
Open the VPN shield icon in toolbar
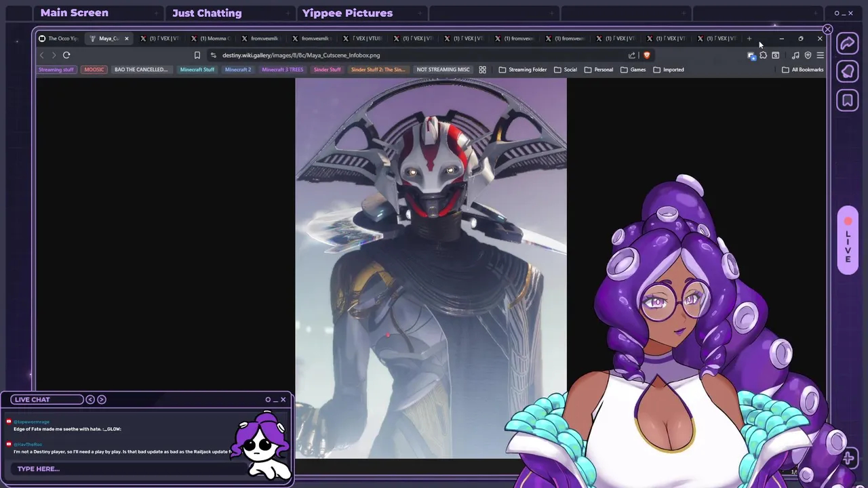click(x=808, y=56)
